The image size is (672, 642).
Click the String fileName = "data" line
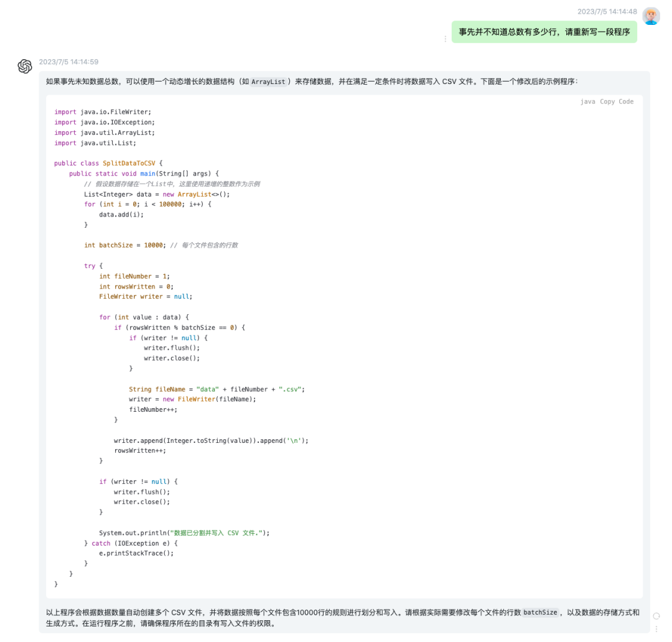coord(217,389)
